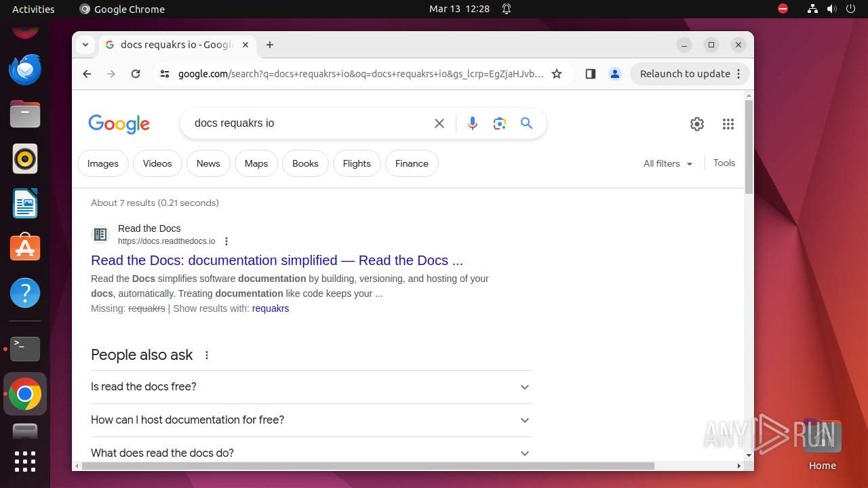The height and width of the screenshot is (488, 868).
Task: Click the address bar URL
Action: coord(361,74)
